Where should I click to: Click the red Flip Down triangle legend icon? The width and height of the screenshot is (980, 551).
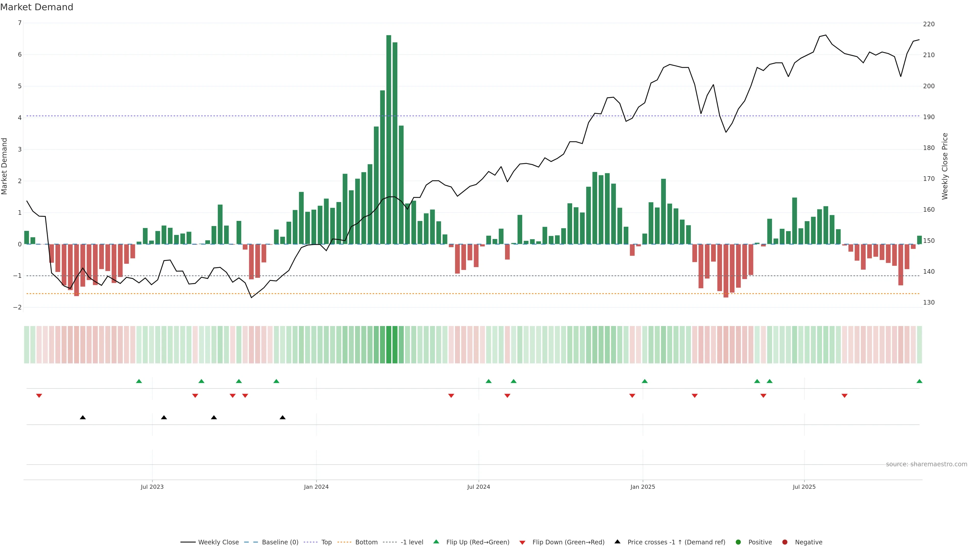[522, 542]
